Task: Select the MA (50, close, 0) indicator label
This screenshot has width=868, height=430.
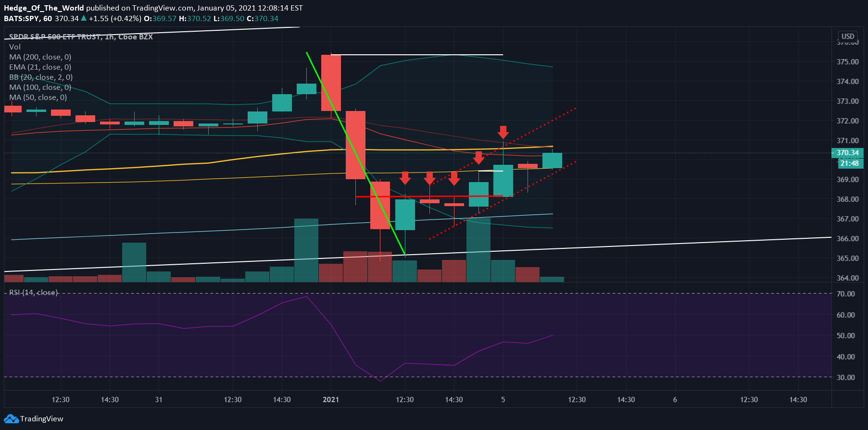Action: click(38, 97)
